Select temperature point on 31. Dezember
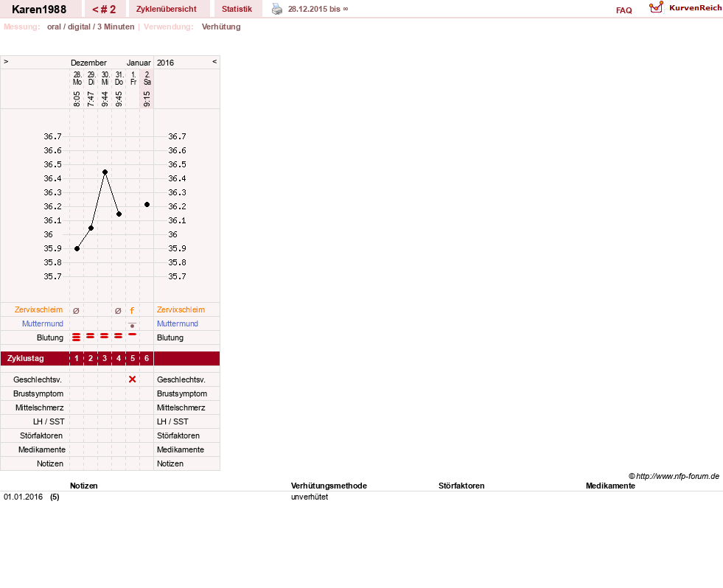Screen dimensions: 723x588 [x=119, y=214]
